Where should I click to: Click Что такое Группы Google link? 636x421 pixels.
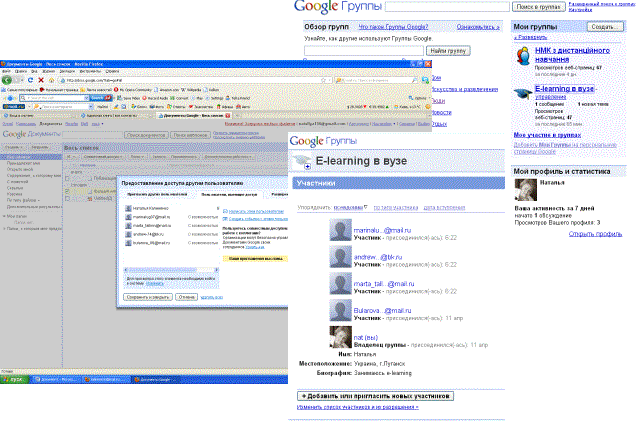click(393, 27)
